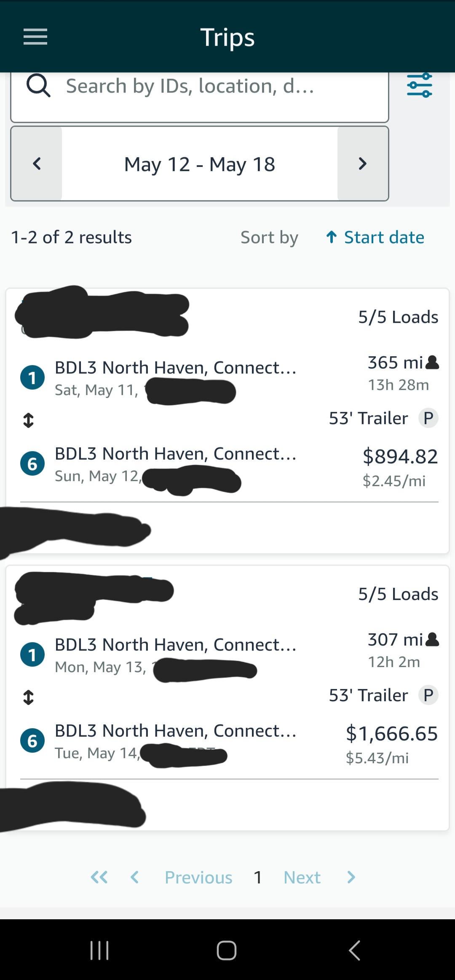Expand stops arrow on first trip card
Screen dimensions: 455x980
(x=28, y=420)
